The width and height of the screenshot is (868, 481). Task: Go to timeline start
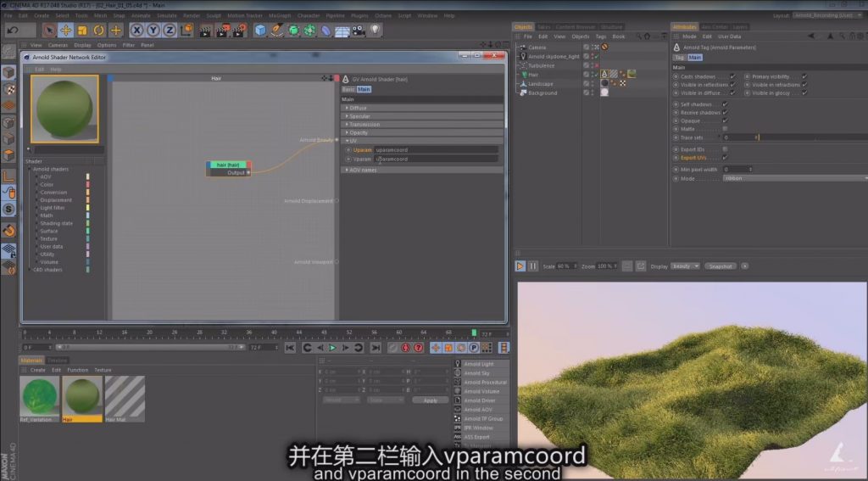pyautogui.click(x=290, y=348)
